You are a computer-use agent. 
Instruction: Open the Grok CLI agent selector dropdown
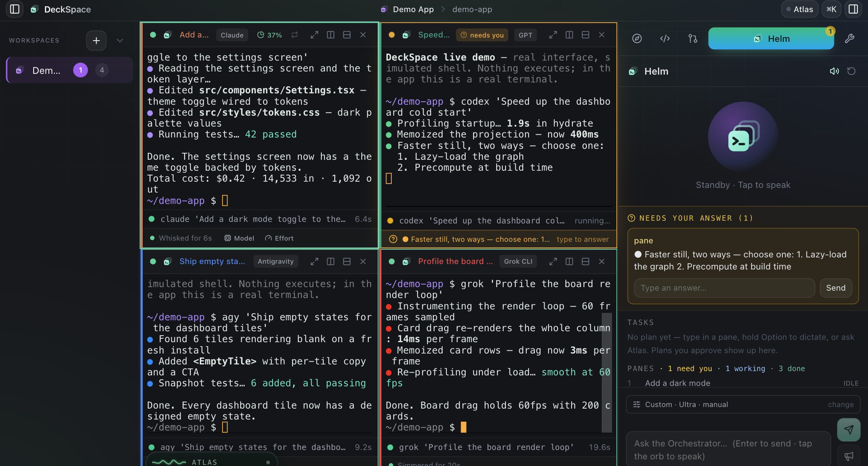518,261
